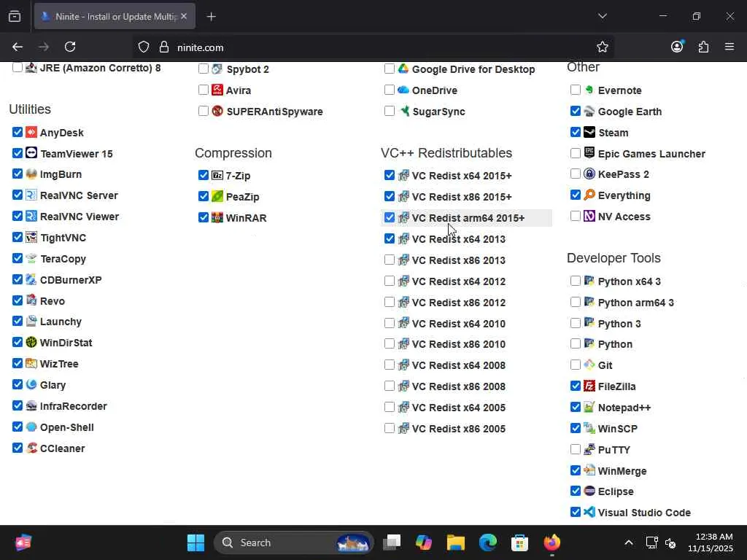This screenshot has width=747, height=560.
Task: Open the Firefox account icon
Action: click(x=677, y=47)
